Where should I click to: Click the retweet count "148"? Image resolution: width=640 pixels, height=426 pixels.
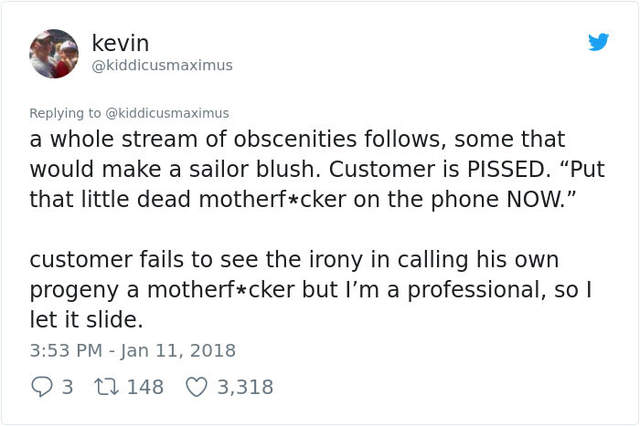(145, 387)
